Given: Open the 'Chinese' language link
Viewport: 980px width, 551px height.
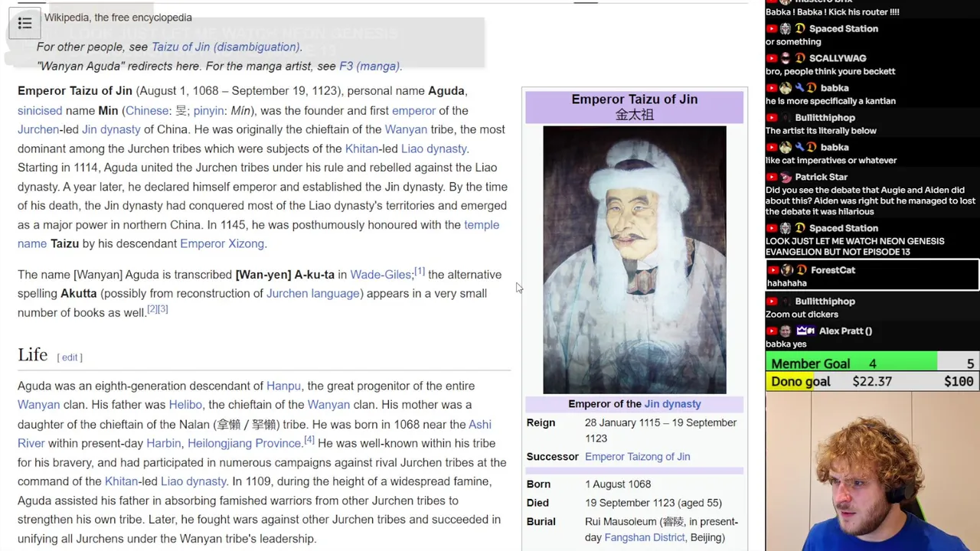Looking at the screenshot, I should pos(147,110).
